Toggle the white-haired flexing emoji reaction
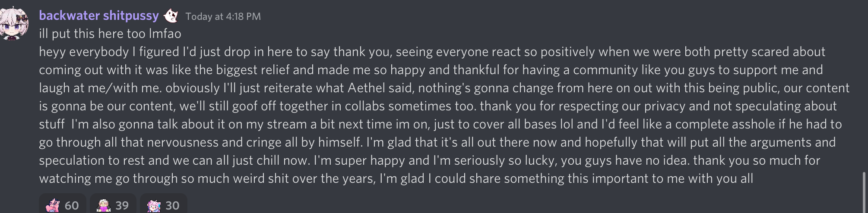This screenshot has width=868, height=213. (x=113, y=204)
